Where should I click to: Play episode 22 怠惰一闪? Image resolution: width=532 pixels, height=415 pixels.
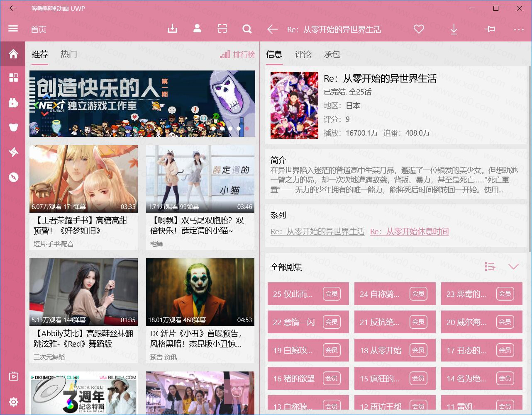[x=308, y=322]
